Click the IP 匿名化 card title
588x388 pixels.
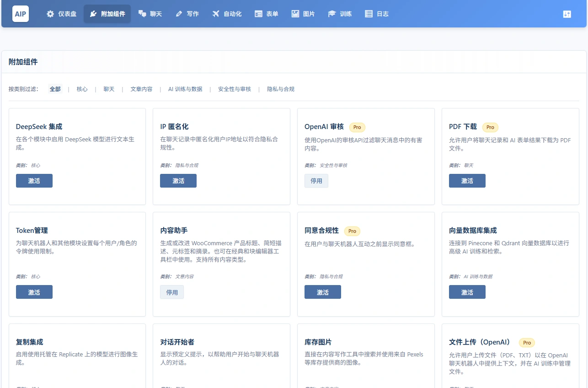(x=174, y=127)
